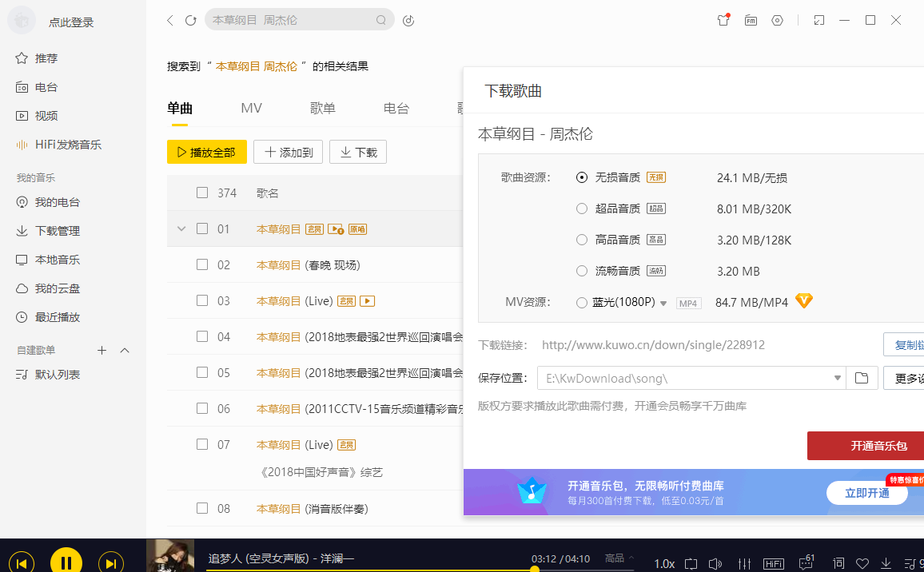Screen dimensions: 924x572
Task: Select the 无损音质 lossless quality option
Action: 582,177
